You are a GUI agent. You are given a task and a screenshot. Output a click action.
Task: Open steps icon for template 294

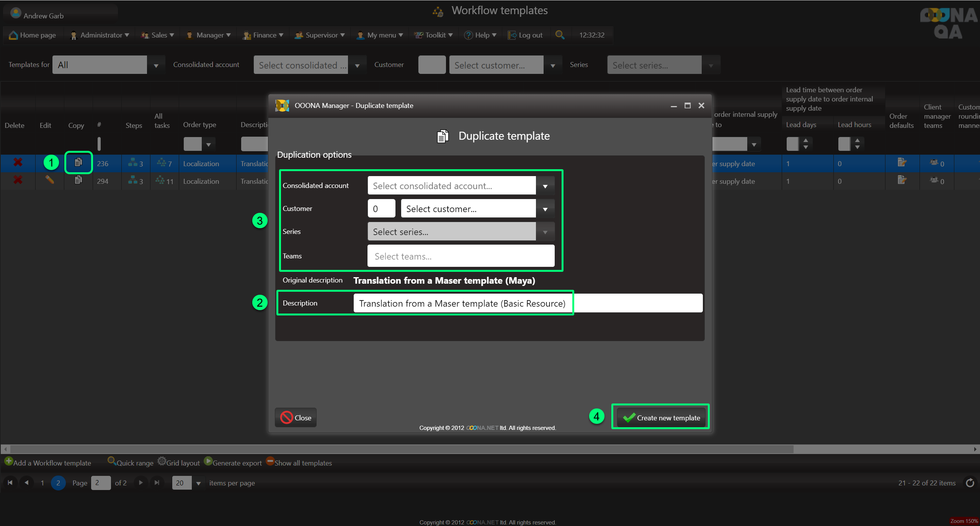[x=133, y=180]
